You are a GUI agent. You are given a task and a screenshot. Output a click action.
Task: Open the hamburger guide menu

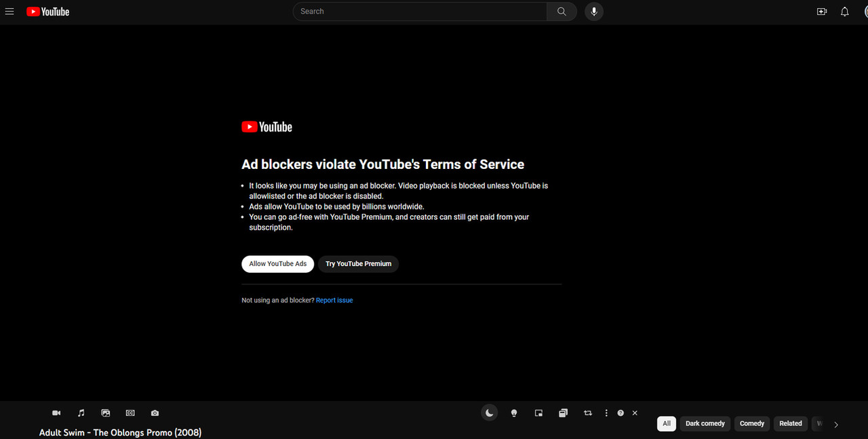tap(9, 12)
